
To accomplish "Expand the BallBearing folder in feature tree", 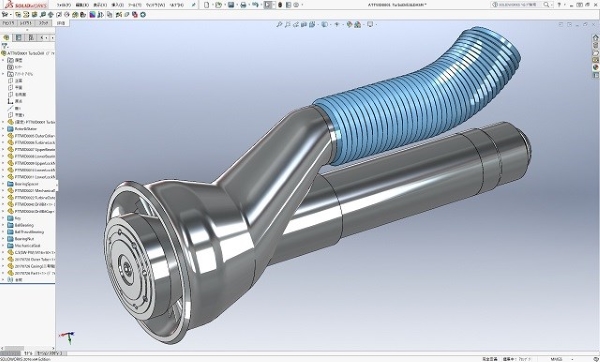I will 3,225.
